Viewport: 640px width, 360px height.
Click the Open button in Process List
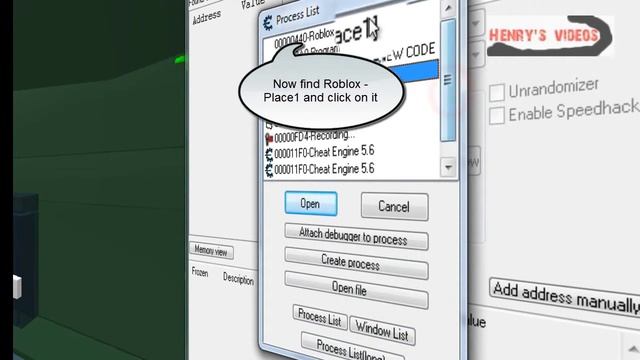coord(311,203)
